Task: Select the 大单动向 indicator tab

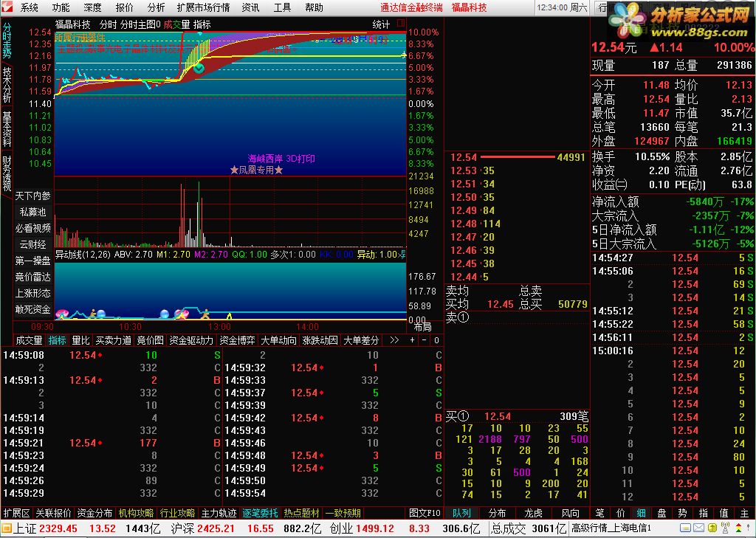Action: click(x=278, y=340)
